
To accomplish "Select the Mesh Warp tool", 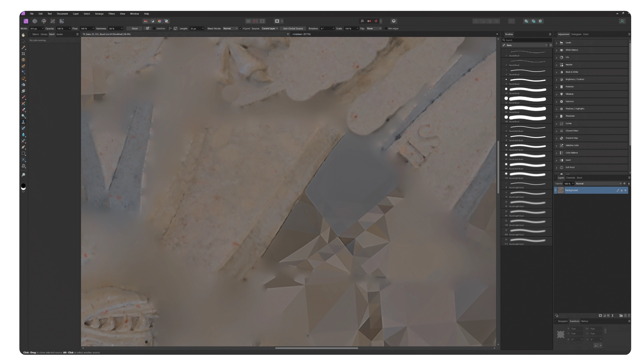I will point(23,166).
